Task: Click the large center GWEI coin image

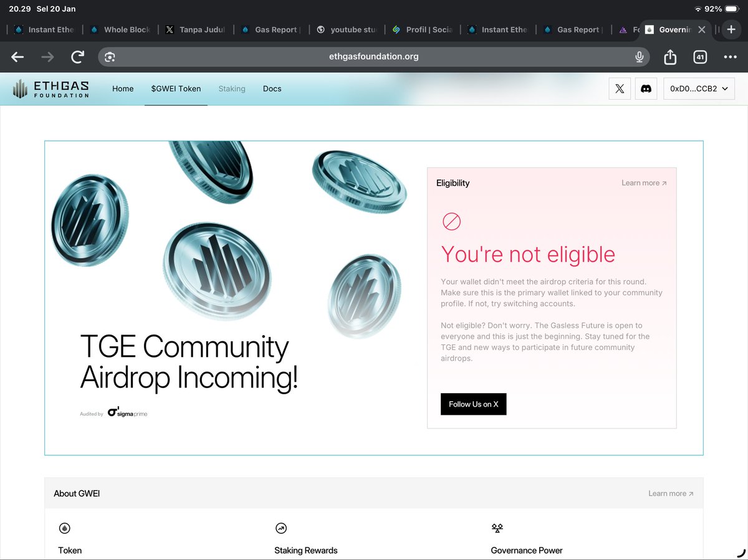Action: (x=217, y=272)
